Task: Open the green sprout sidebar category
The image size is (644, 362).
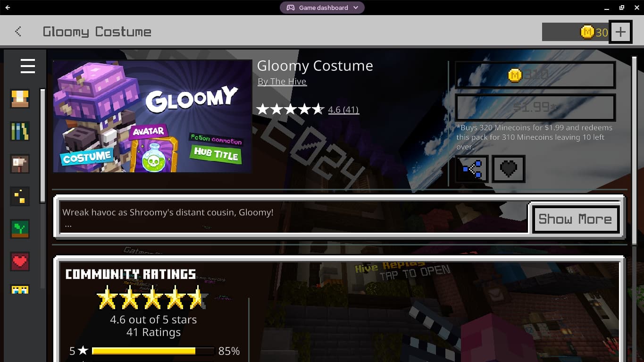Action: (20, 229)
